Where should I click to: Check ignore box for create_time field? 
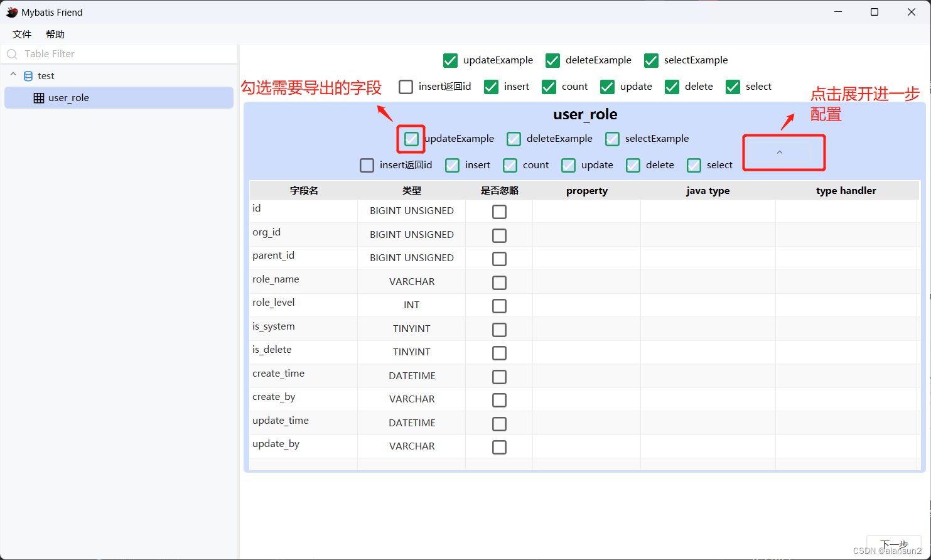499,377
